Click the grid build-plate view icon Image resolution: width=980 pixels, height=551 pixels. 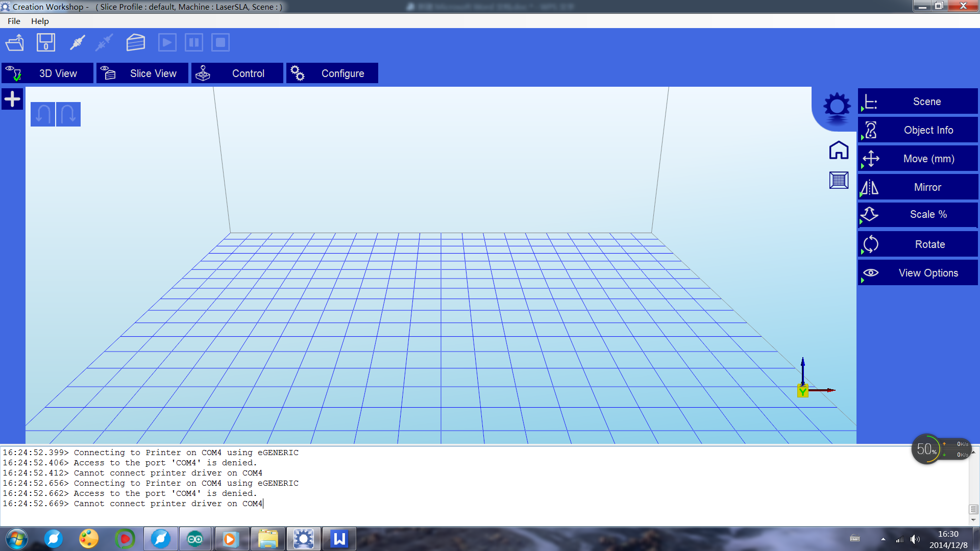tap(839, 180)
